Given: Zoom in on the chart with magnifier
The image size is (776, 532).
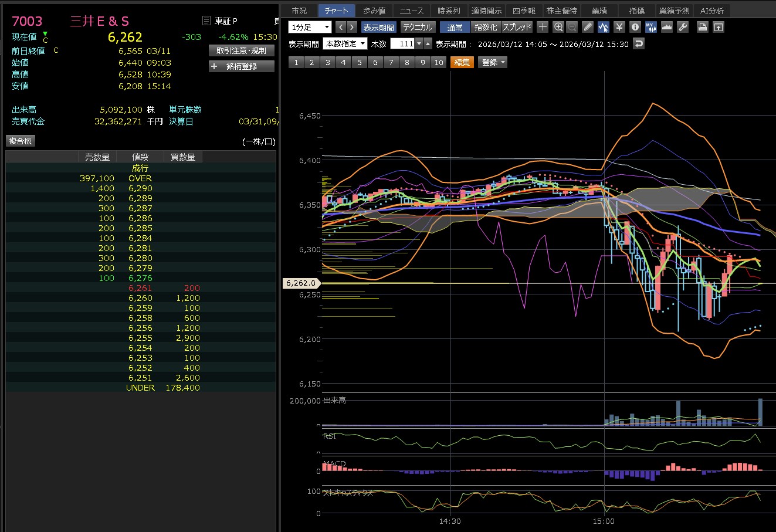Looking at the screenshot, I should (x=558, y=27).
